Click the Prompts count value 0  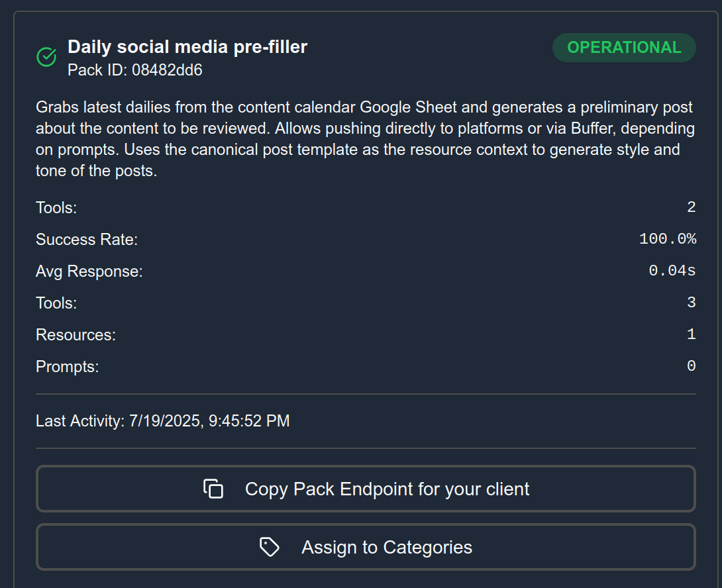(x=691, y=366)
